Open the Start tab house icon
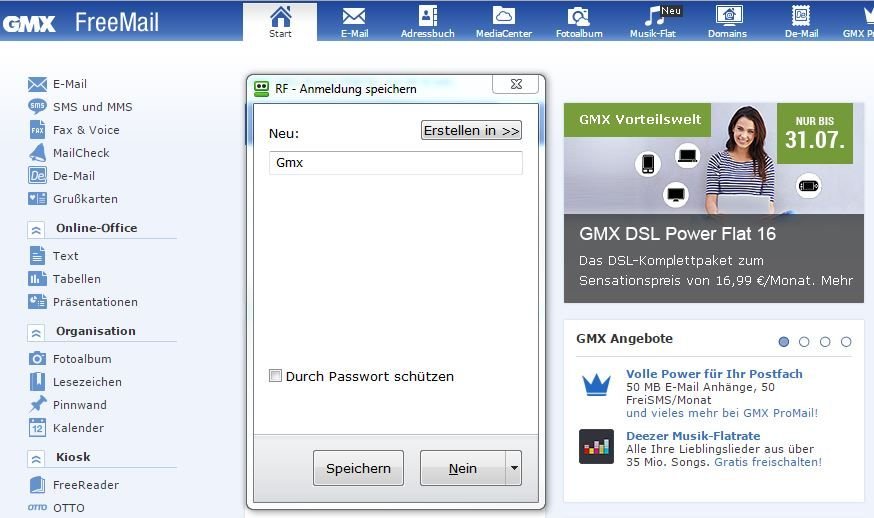The width and height of the screenshot is (874, 518). pos(280,17)
